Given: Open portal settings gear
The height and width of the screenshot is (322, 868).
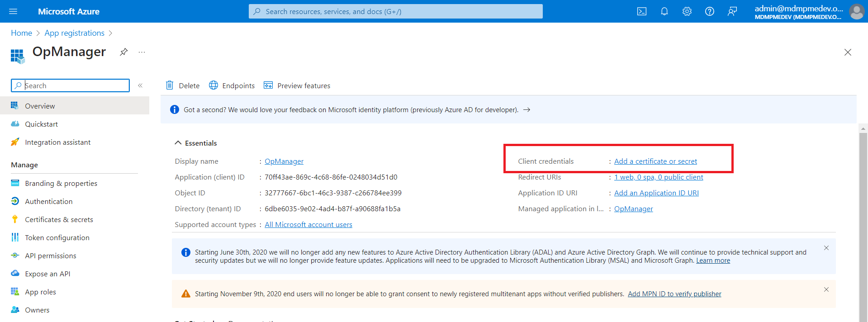Looking at the screenshot, I should (687, 11).
